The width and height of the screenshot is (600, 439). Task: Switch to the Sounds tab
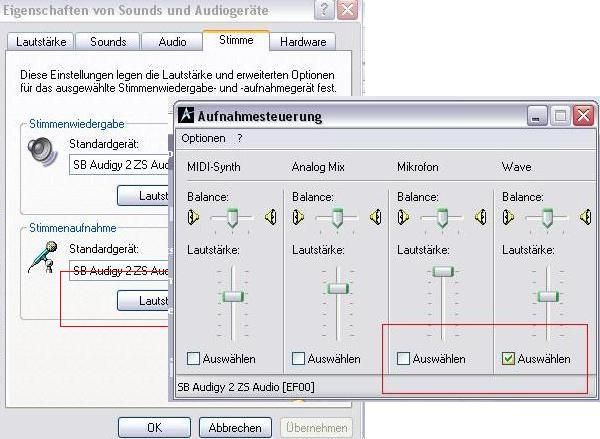click(x=108, y=42)
